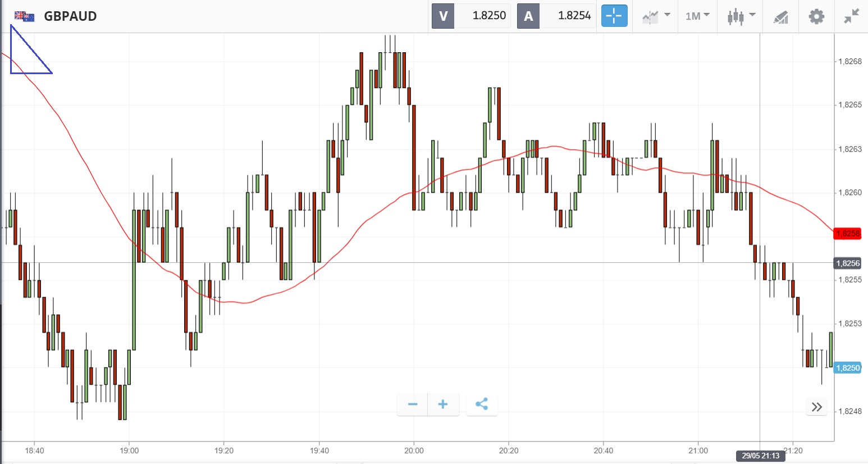The height and width of the screenshot is (464, 868).
Task: Open chart settings gear icon
Action: (x=816, y=16)
